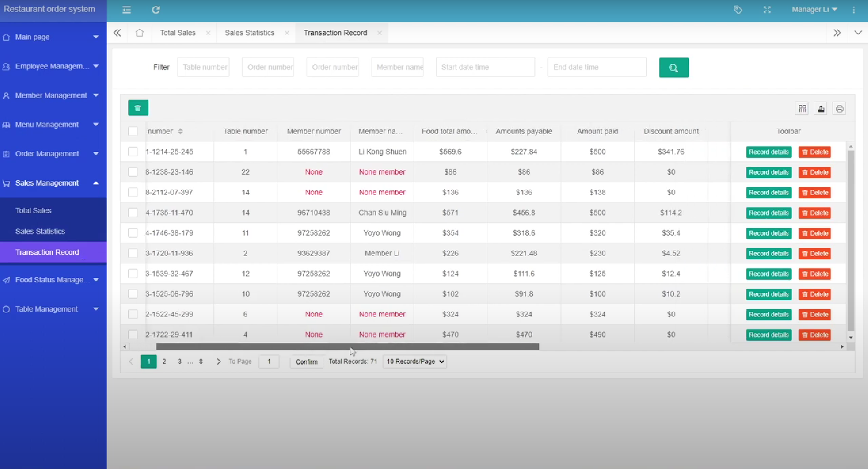Click the home tab icon

pos(140,33)
